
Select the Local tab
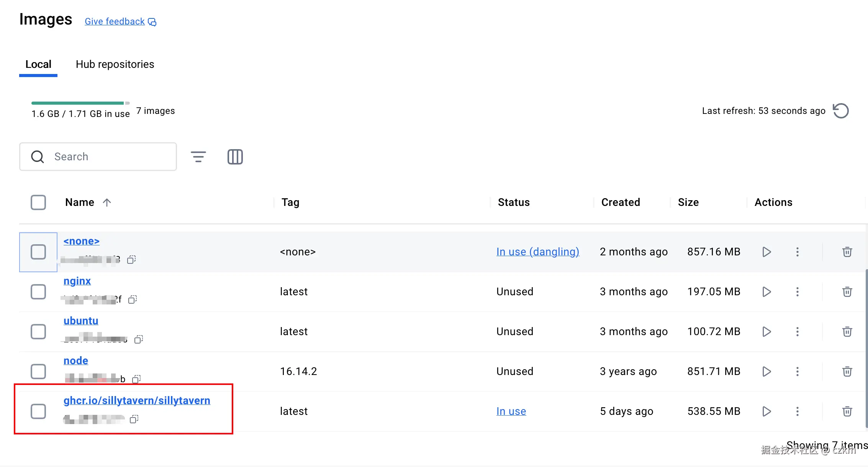coord(38,64)
